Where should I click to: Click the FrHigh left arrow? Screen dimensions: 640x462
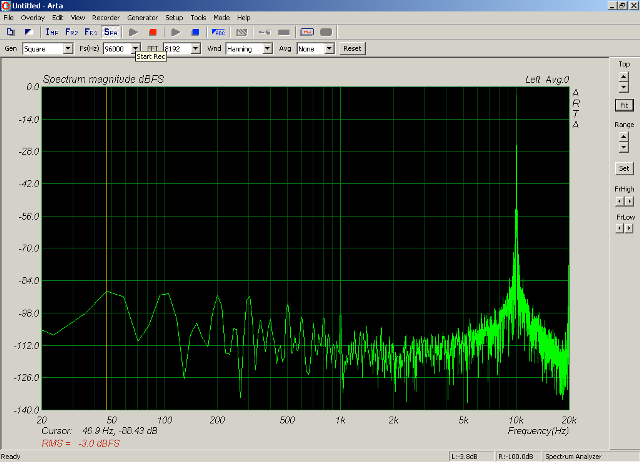[620, 201]
